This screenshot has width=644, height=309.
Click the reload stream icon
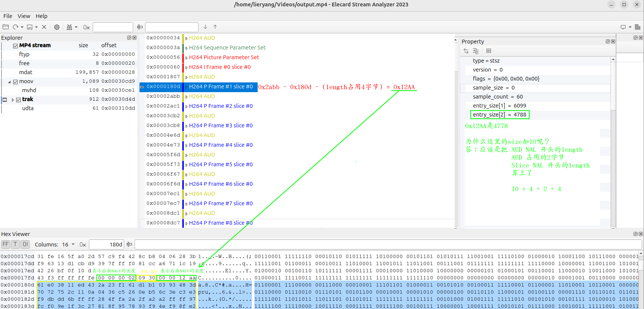coord(15,27)
